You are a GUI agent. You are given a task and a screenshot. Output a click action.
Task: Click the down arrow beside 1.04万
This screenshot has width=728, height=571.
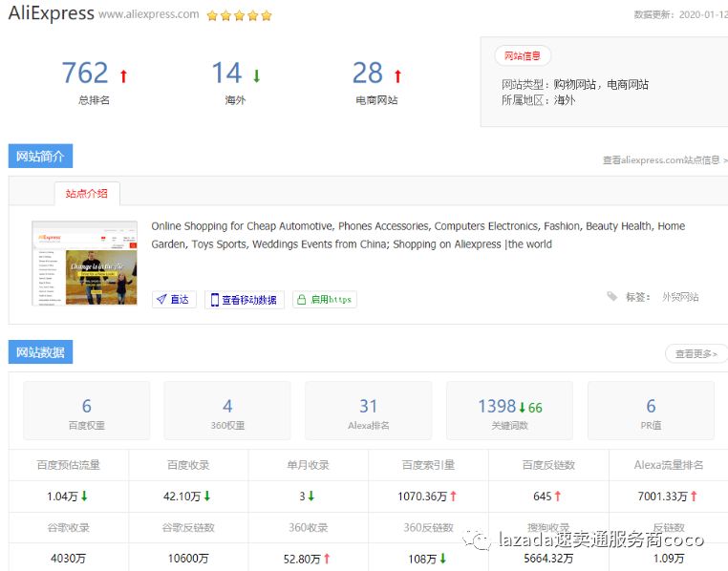click(x=84, y=496)
